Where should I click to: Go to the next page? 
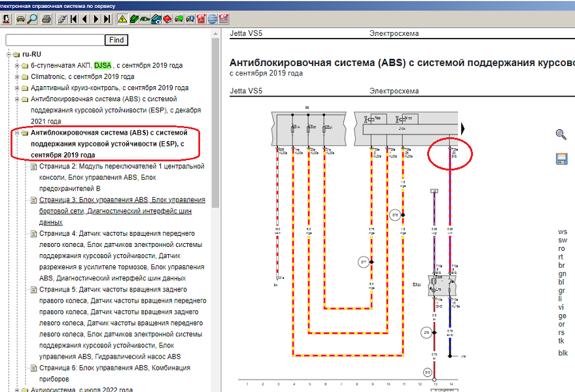pos(96,19)
